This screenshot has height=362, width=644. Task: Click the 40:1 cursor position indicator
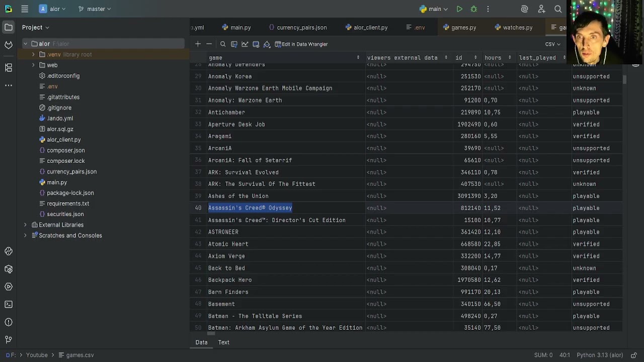(565, 355)
